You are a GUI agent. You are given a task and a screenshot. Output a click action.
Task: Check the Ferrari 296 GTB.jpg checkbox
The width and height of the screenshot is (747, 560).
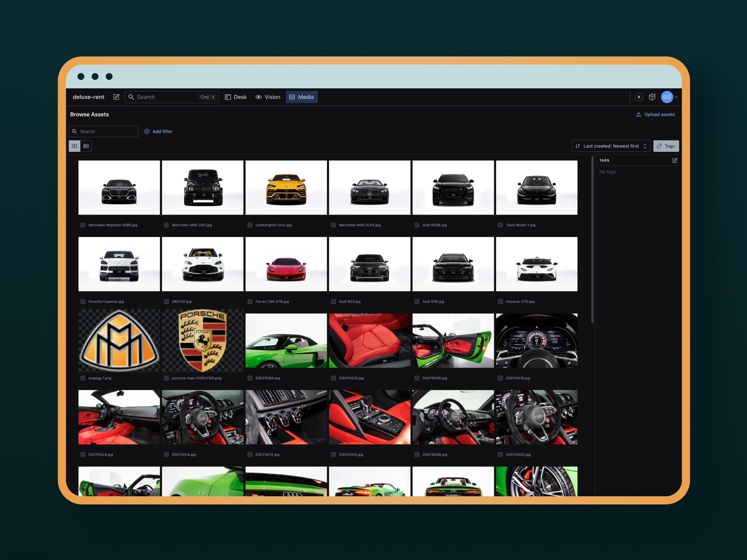[x=250, y=301]
